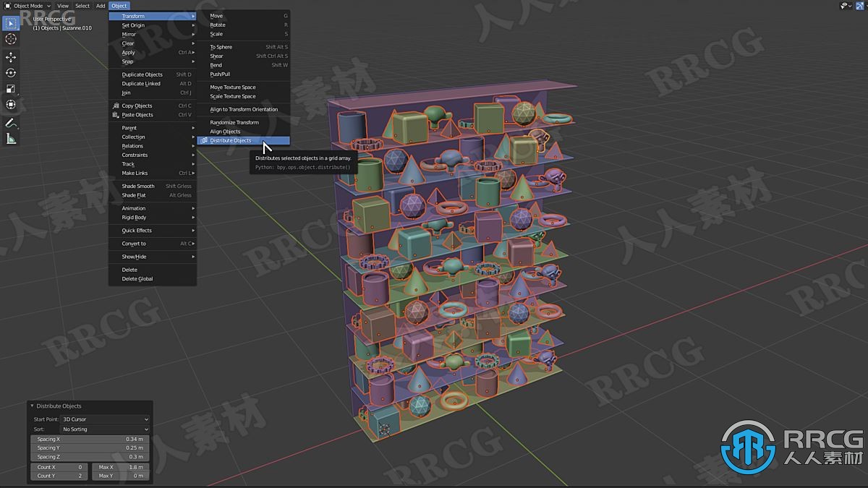The width and height of the screenshot is (868, 488).
Task: Choose Align to Transform Orientation
Action: point(244,109)
